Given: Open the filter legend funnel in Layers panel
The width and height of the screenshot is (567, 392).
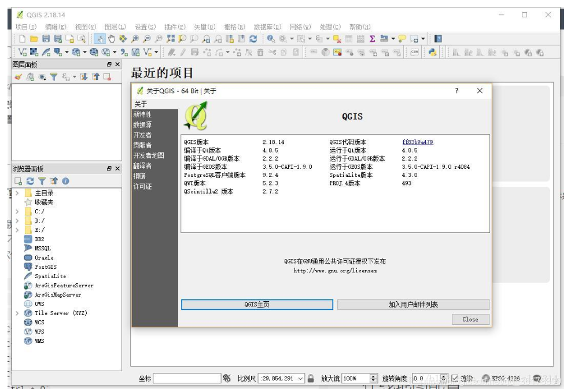Looking at the screenshot, I should [x=53, y=76].
